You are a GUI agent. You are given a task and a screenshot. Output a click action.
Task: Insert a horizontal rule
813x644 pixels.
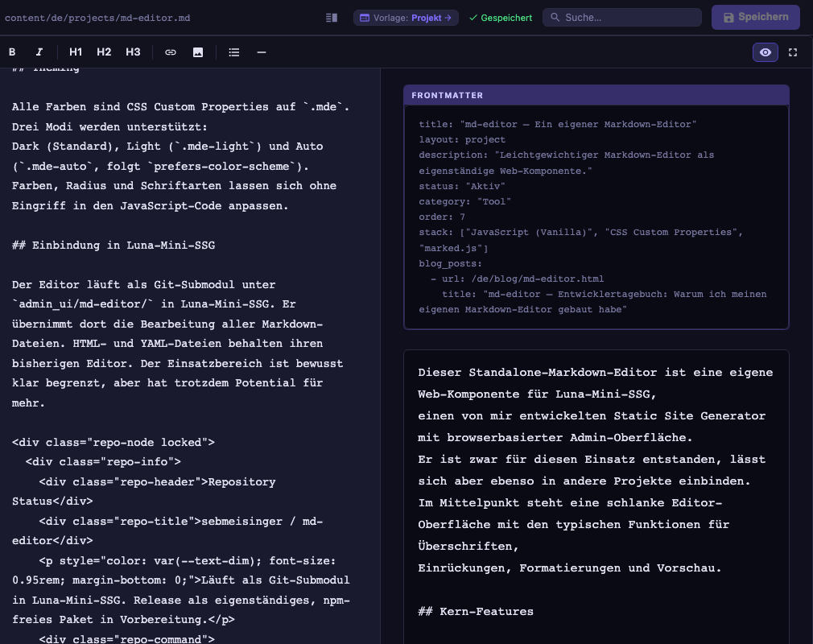click(x=262, y=52)
